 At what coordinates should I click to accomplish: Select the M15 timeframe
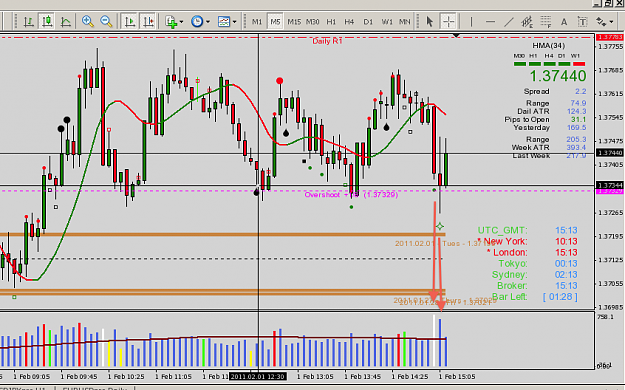point(294,22)
